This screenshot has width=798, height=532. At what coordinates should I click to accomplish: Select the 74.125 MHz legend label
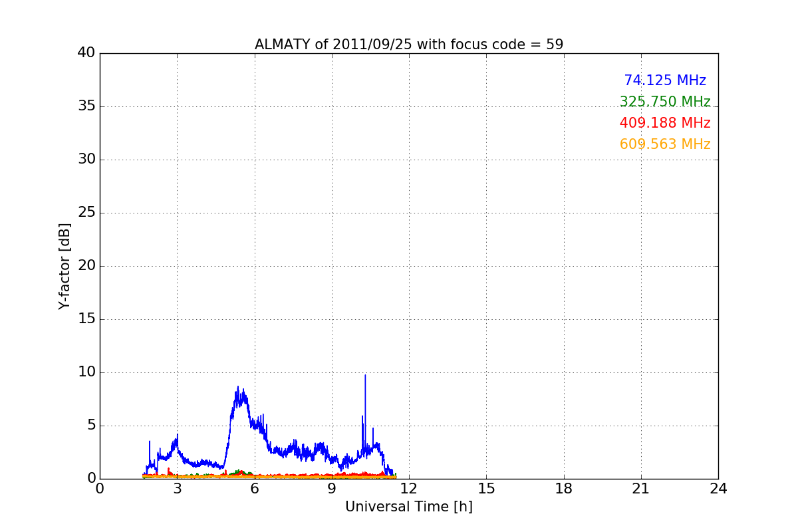click(665, 80)
